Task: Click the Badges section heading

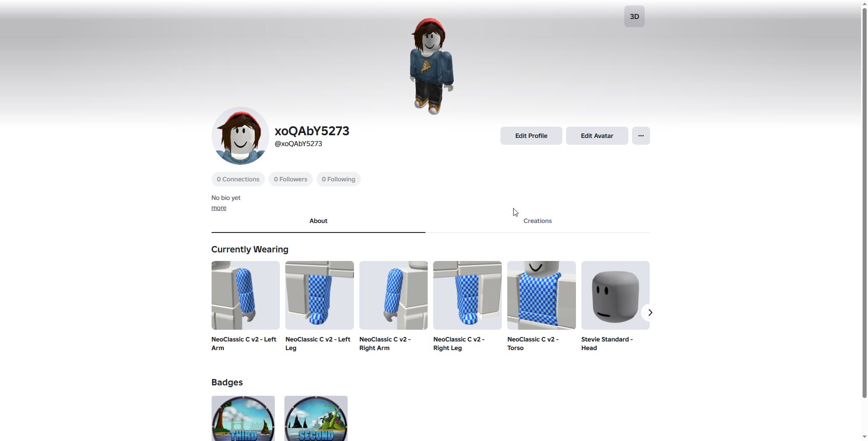Action: [227, 383]
